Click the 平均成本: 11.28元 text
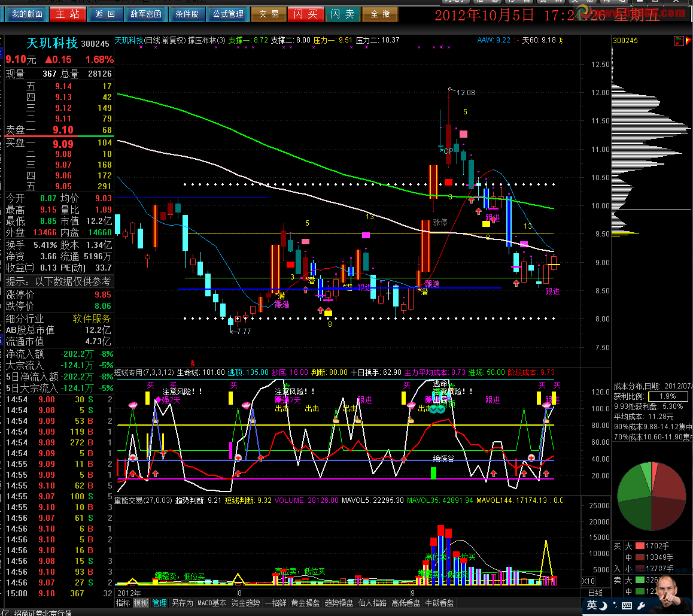Screen dimensions: 693x616 pyautogui.click(x=643, y=417)
